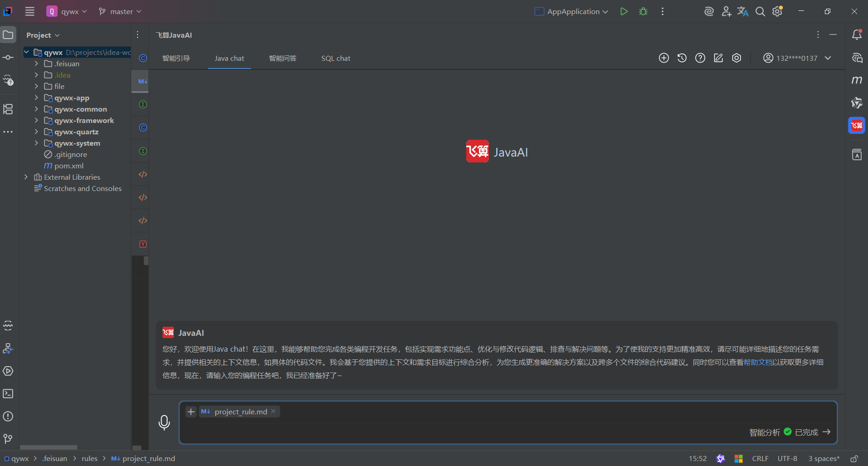
Task: Open the Commit tool window icon
Action: [8, 57]
